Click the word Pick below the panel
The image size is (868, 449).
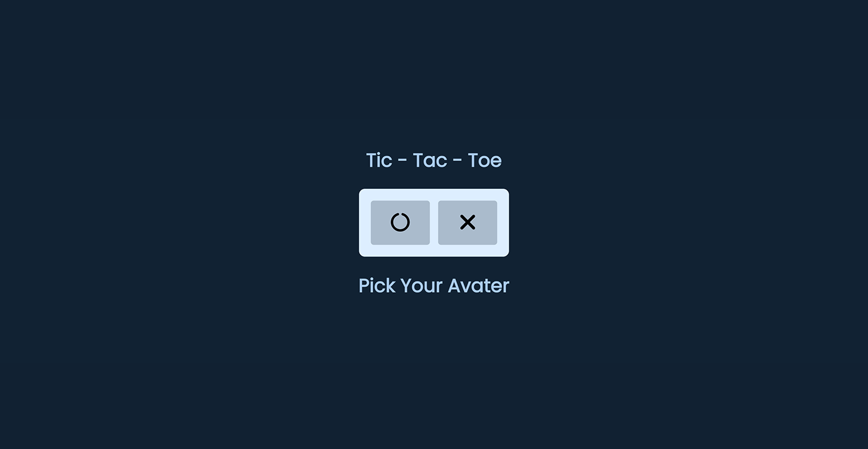377,286
